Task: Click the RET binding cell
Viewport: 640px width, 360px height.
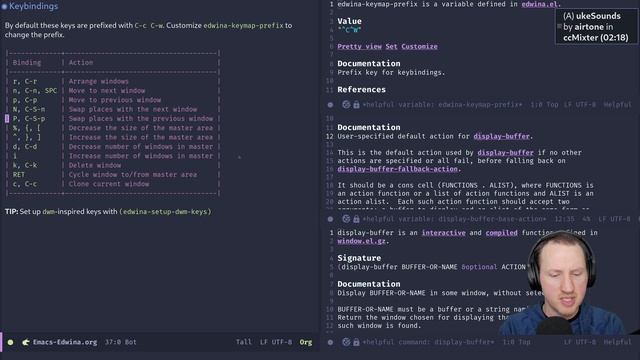Action: (x=18, y=175)
